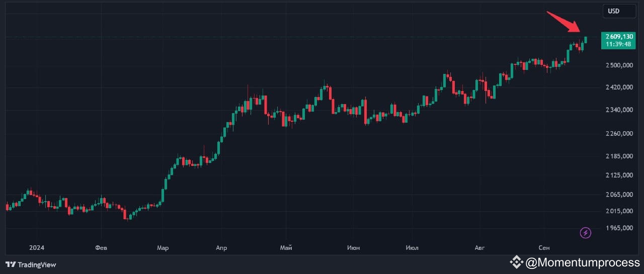
Task: Click the Июн time axis label
Action: pos(353,248)
